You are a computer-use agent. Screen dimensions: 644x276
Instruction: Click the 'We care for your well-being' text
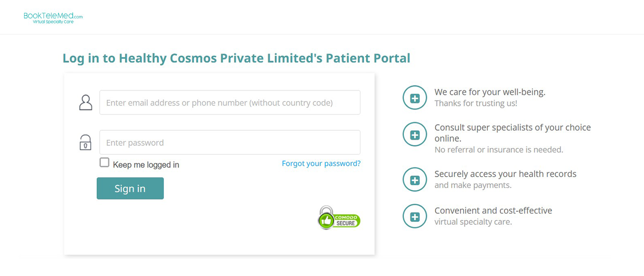click(x=490, y=92)
